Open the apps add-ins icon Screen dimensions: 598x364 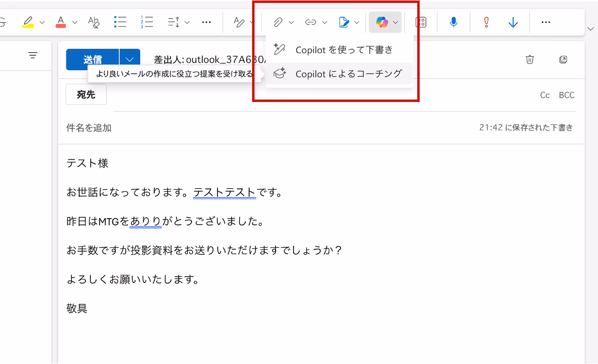point(421,22)
